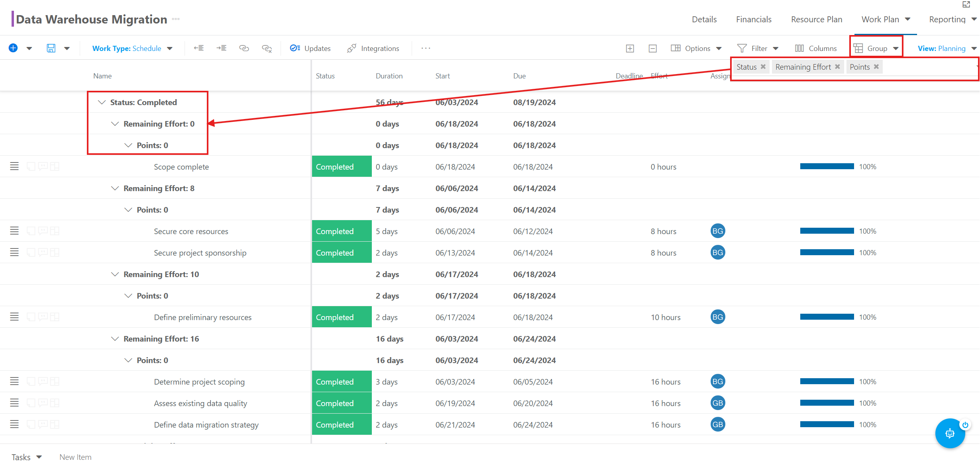The width and height of the screenshot is (980, 465).
Task: Remove the Points grouping tag
Action: point(876,66)
